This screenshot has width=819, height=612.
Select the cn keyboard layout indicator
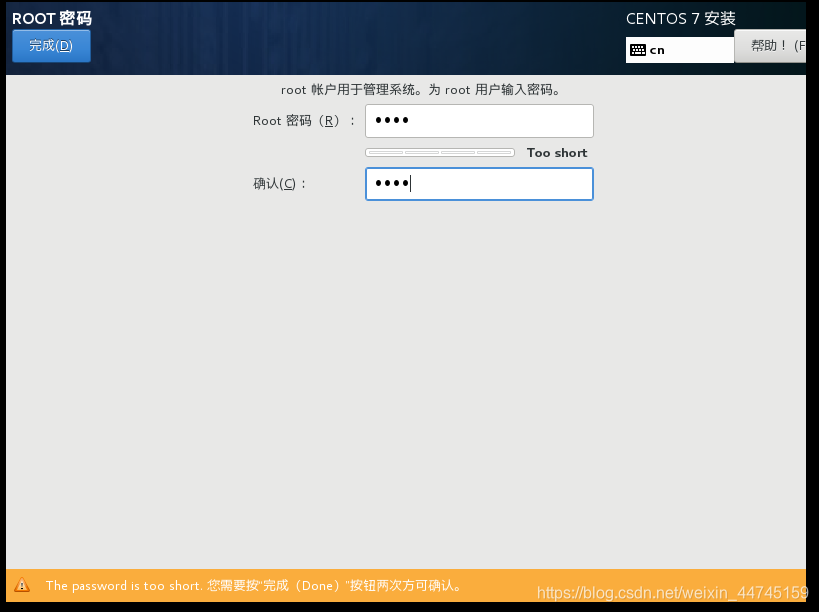click(680, 50)
